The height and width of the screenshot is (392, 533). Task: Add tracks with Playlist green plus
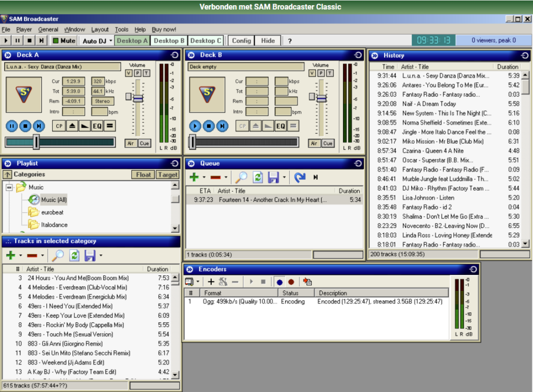(x=10, y=255)
